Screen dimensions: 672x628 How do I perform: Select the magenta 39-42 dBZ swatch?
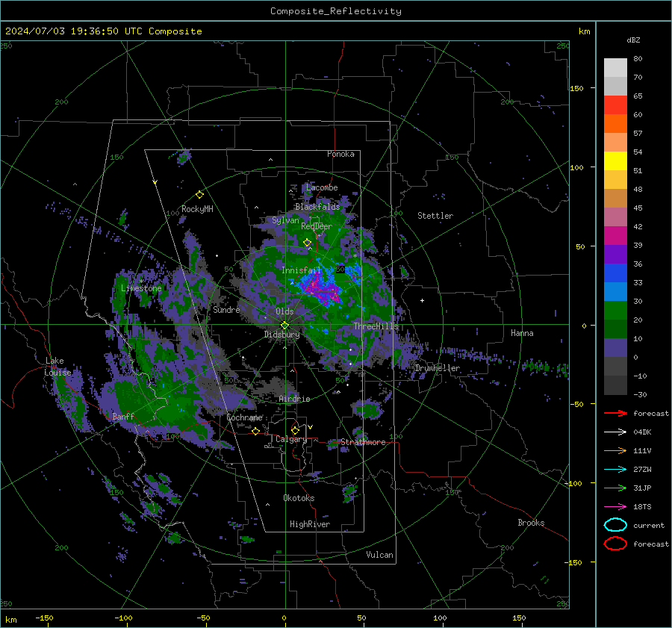click(x=615, y=236)
